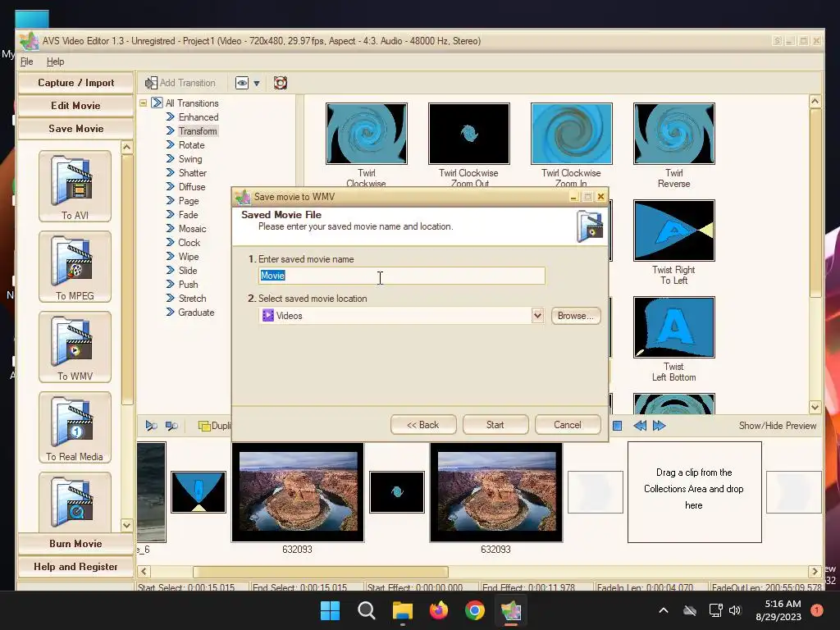
Task: Select the blue twist transition in storyboard
Action: tap(199, 492)
